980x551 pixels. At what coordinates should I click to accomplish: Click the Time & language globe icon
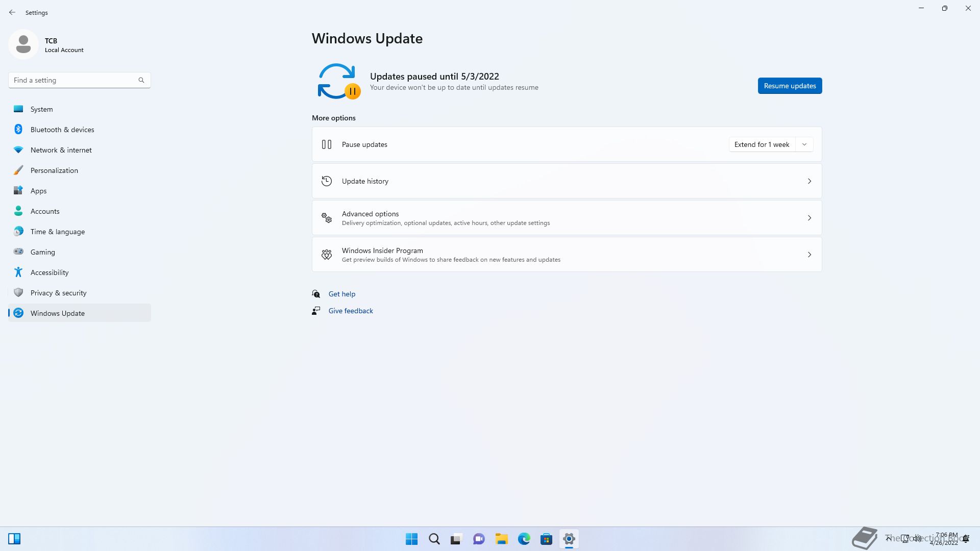click(18, 232)
